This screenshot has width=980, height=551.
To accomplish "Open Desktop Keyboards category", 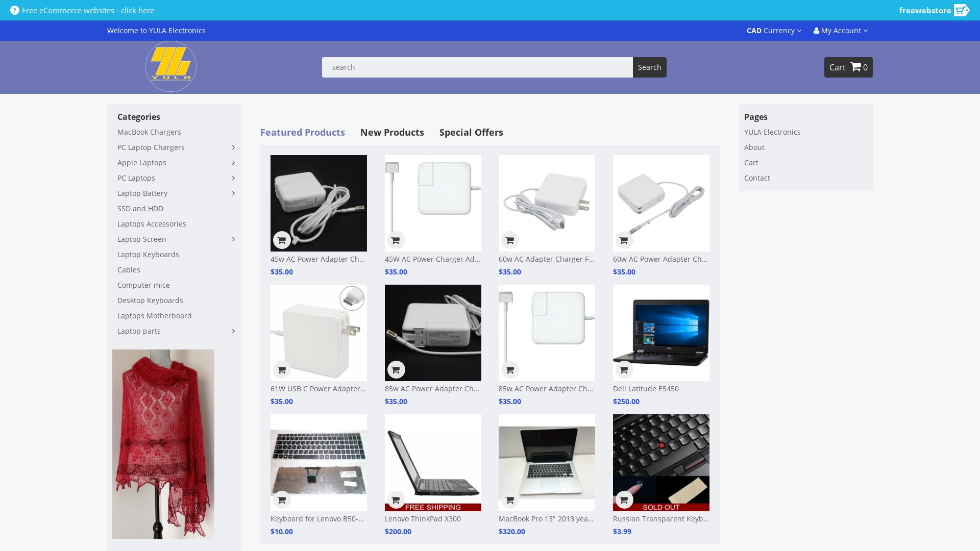I will point(150,300).
